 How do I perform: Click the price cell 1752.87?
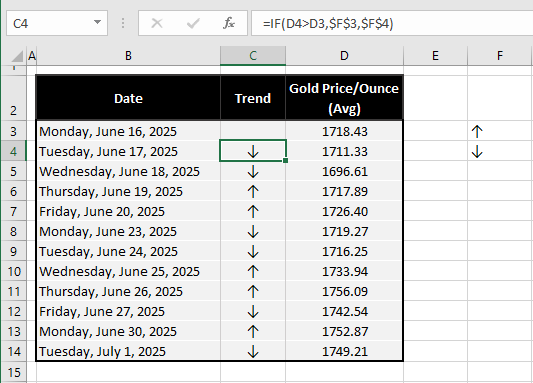click(x=344, y=331)
